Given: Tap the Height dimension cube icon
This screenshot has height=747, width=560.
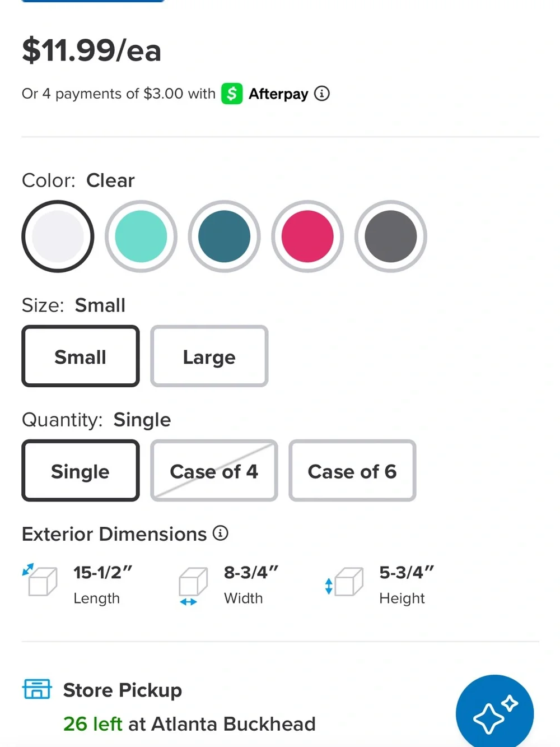Looking at the screenshot, I should tap(344, 582).
